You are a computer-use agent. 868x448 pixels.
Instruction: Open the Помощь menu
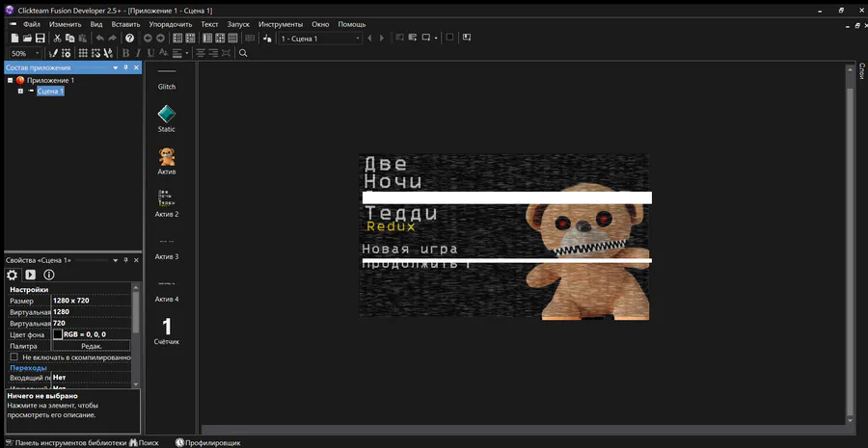coord(352,24)
